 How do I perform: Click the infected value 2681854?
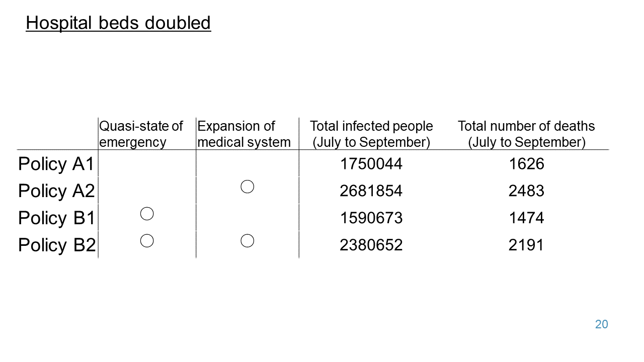(x=371, y=191)
